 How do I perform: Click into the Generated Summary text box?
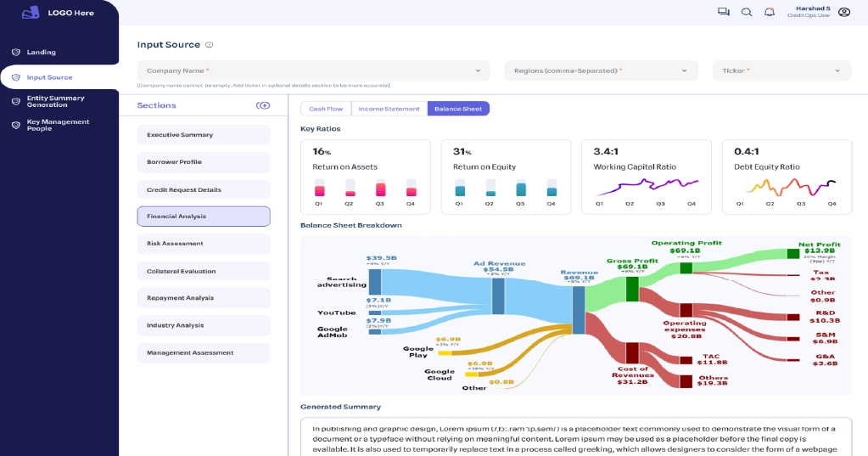[x=575, y=437]
